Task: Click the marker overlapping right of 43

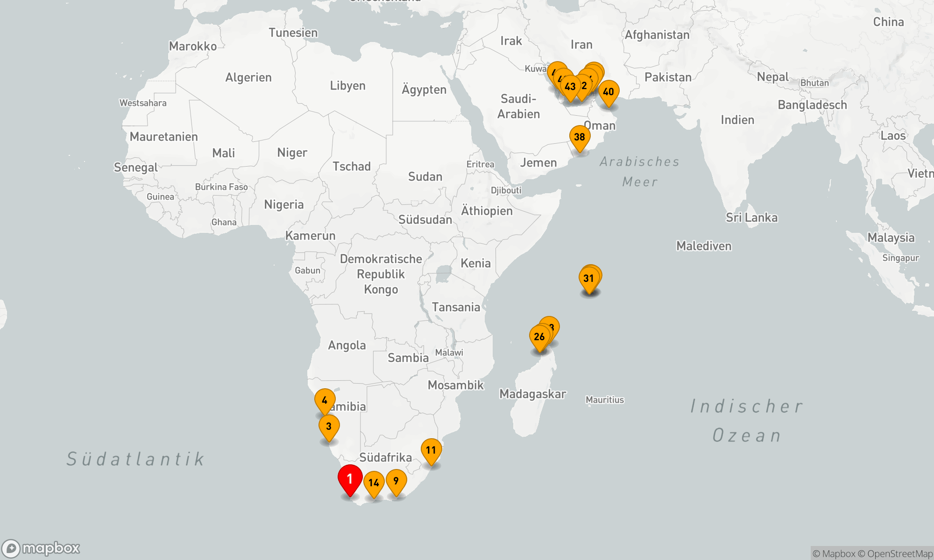Action: point(584,85)
